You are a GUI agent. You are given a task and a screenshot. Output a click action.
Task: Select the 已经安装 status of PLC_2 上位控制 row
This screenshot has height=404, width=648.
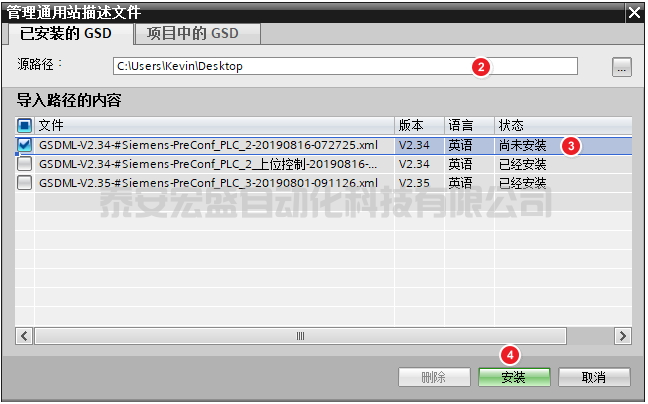523,164
